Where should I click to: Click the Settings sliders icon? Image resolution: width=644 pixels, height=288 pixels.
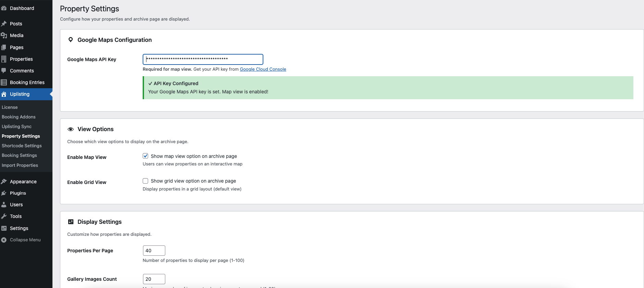pyautogui.click(x=4, y=228)
